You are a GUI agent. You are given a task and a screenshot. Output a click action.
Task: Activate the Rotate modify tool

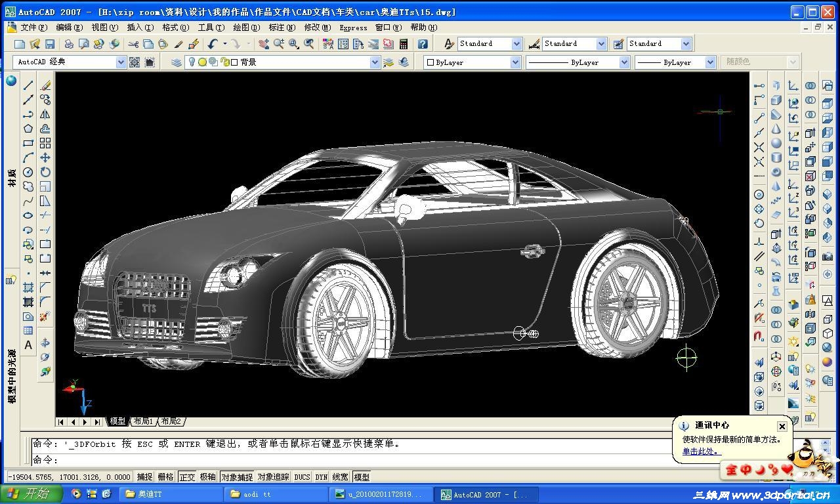45,172
